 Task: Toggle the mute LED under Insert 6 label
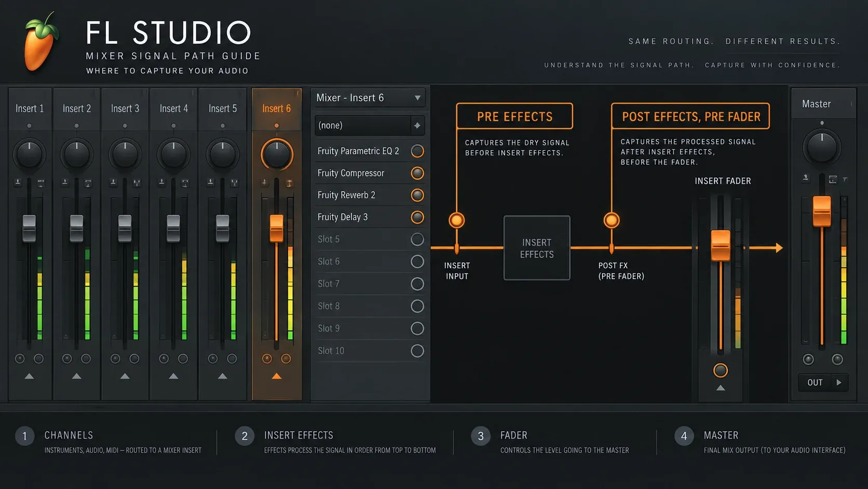click(277, 126)
